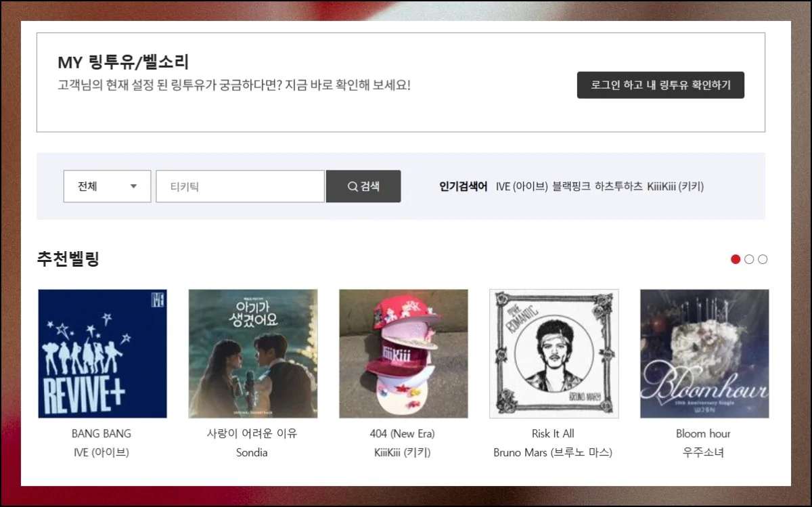Click the 사랑이 어려운 이유 song title
The image size is (812, 507).
point(252,433)
